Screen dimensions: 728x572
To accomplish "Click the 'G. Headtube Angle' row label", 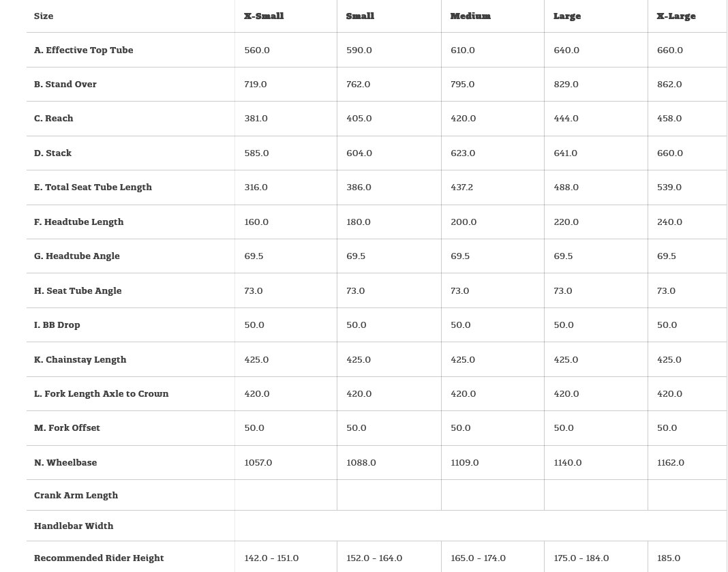I will pyautogui.click(x=77, y=256).
